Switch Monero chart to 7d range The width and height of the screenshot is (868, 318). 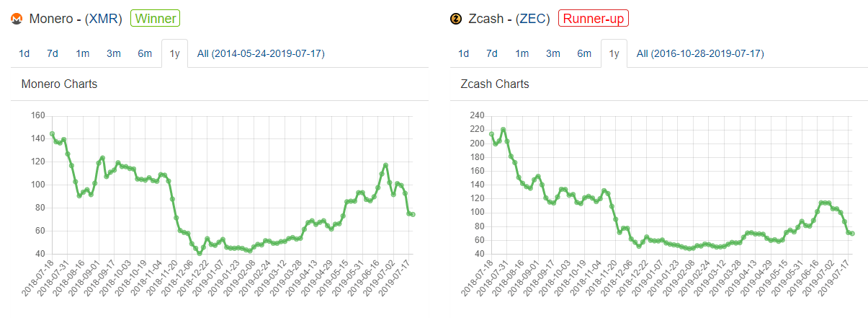point(53,53)
